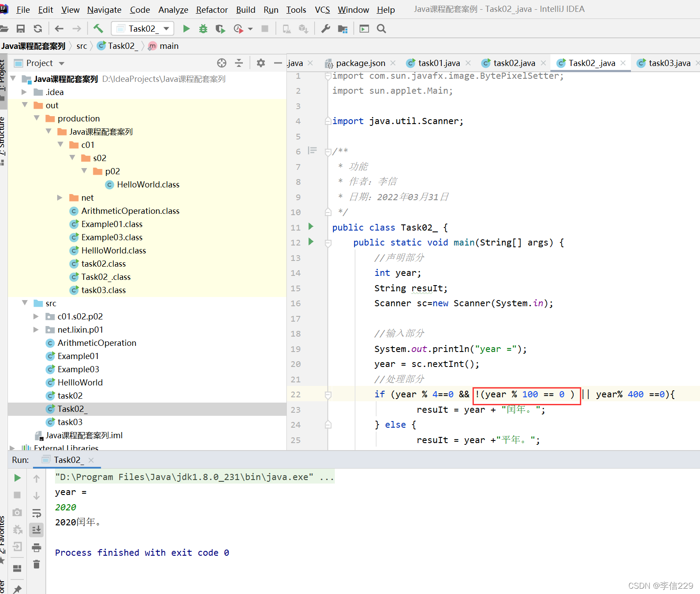This screenshot has height=594, width=700.
Task: Select ArithmeticOperation under src
Action: tap(97, 343)
